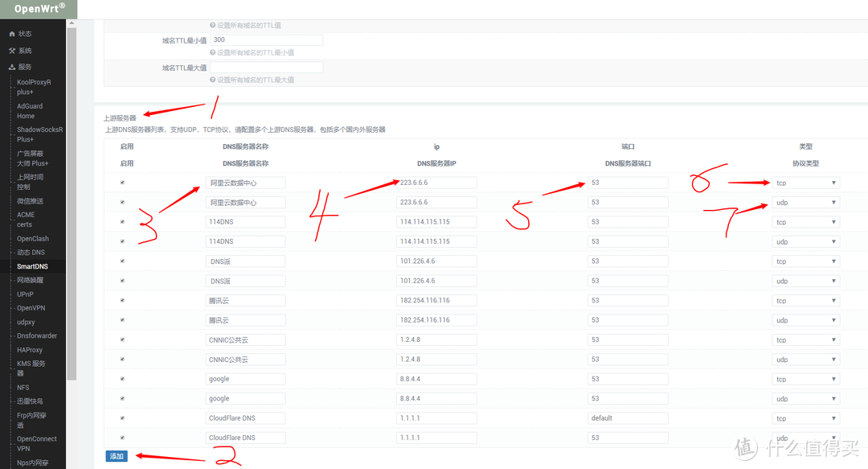Click the sidebar scrollbar up arrow
Image resolution: width=868 pixels, height=469 pixels.
click(x=72, y=23)
